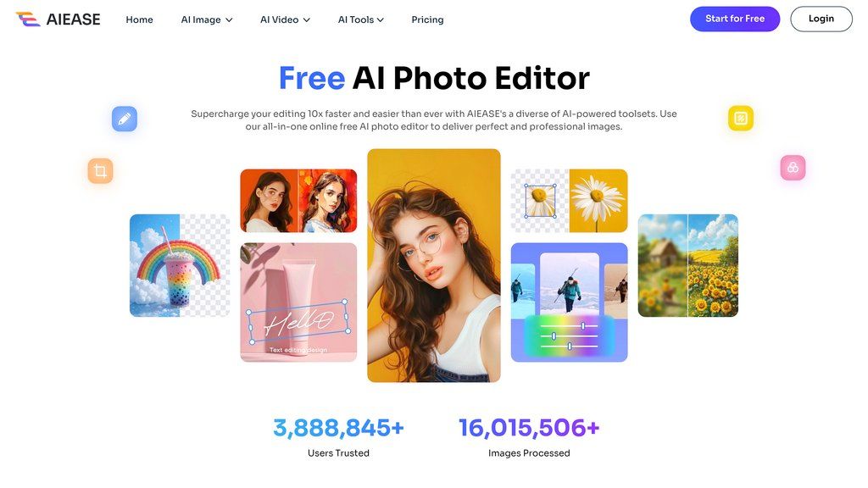868x488 pixels.
Task: Click the orange crop tool icon
Action: [100, 171]
